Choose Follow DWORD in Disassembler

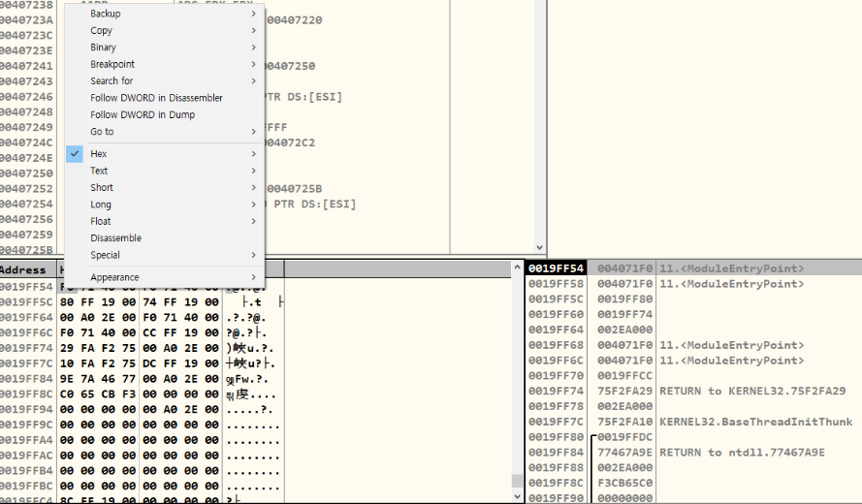165,98
